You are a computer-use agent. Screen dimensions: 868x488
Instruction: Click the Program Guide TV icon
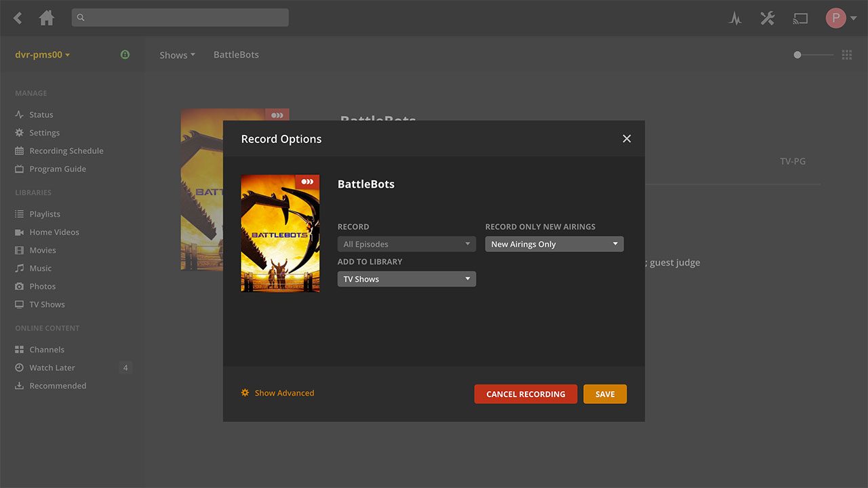coord(19,169)
